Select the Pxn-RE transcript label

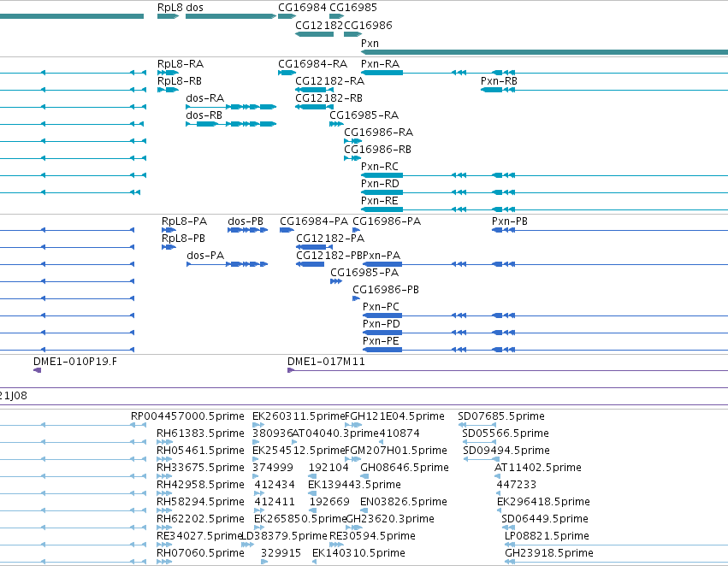pyautogui.click(x=380, y=201)
